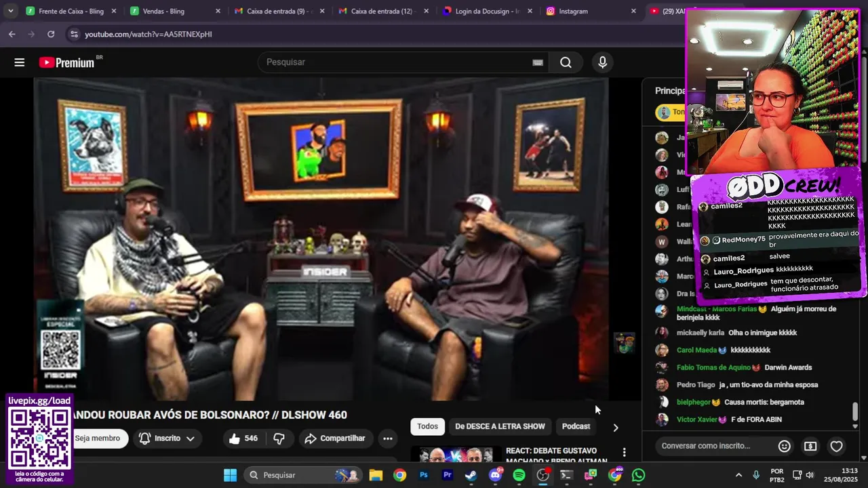Switch to Login da Docusign tab

tap(486, 11)
